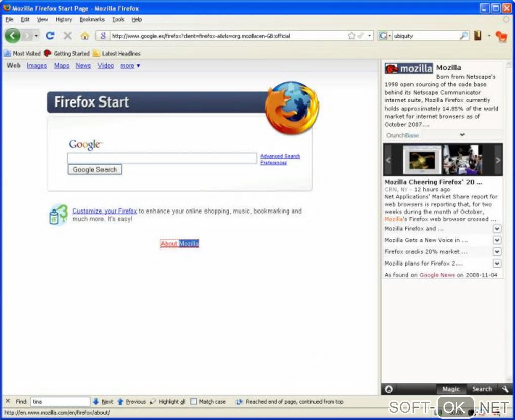The image size is (515, 420).
Task: Go to the Home page icon
Action: click(x=85, y=36)
